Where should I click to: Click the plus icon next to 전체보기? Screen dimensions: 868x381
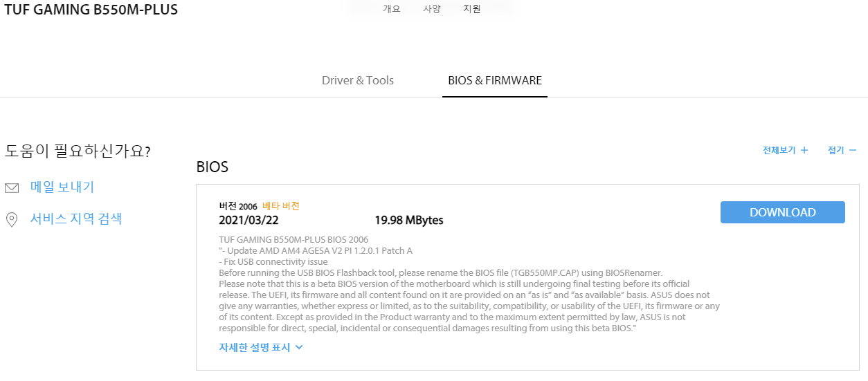tap(804, 150)
